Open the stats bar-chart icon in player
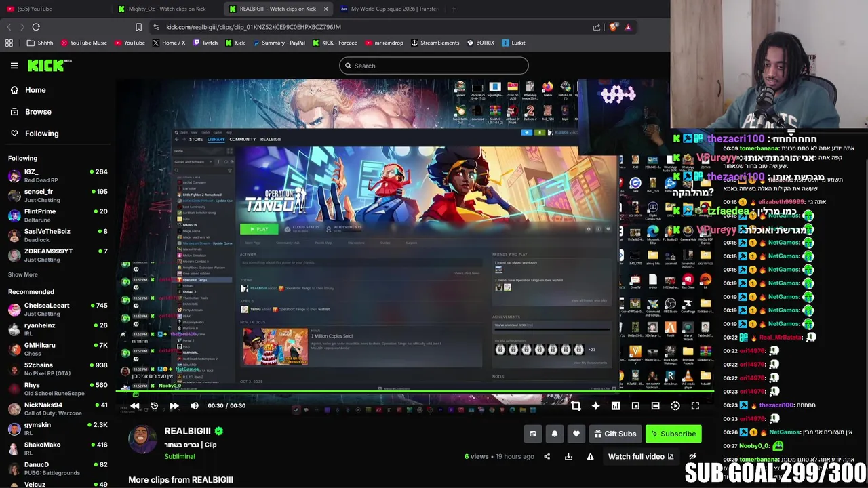This screenshot has height=488, width=868. click(x=615, y=406)
